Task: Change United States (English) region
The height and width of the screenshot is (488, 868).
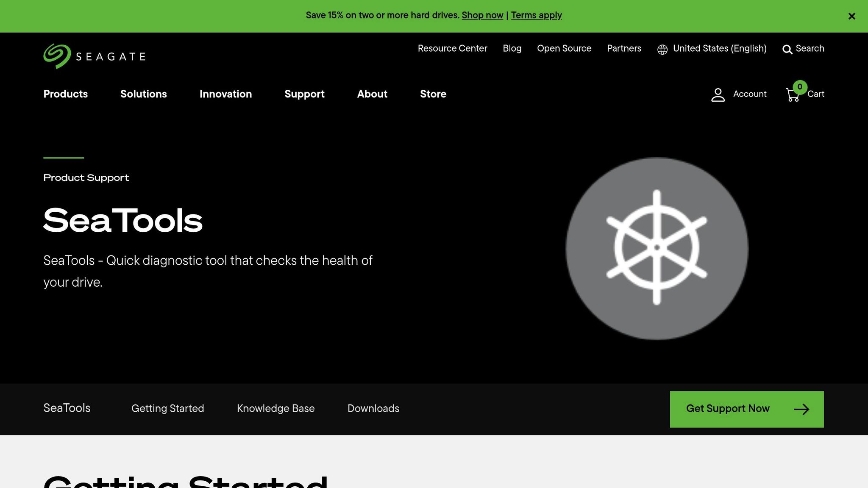Action: [x=719, y=48]
